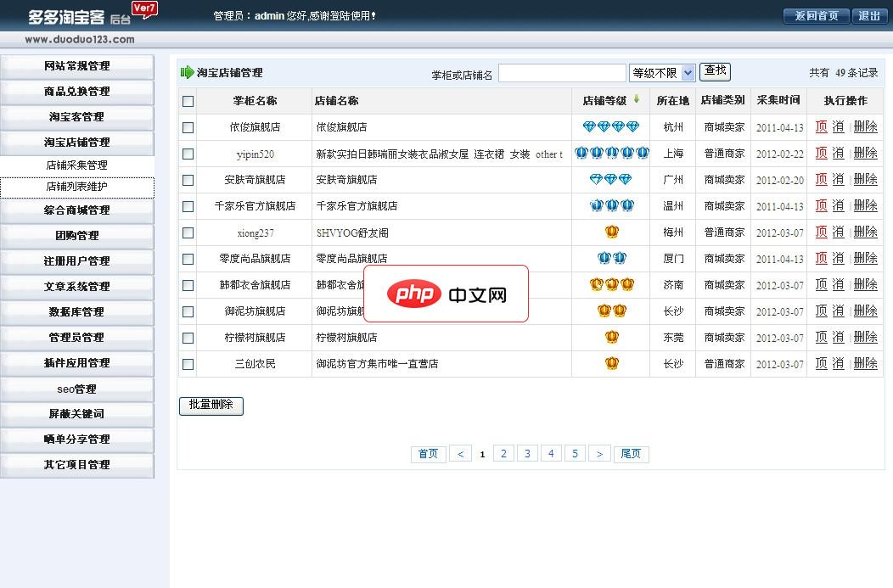The width and height of the screenshot is (893, 588).
Task: Open 店铺采集管理 submenu item
Action: 77,165
